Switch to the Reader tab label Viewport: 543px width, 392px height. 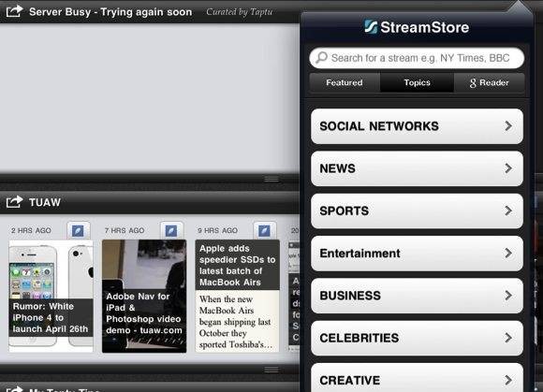494,82
